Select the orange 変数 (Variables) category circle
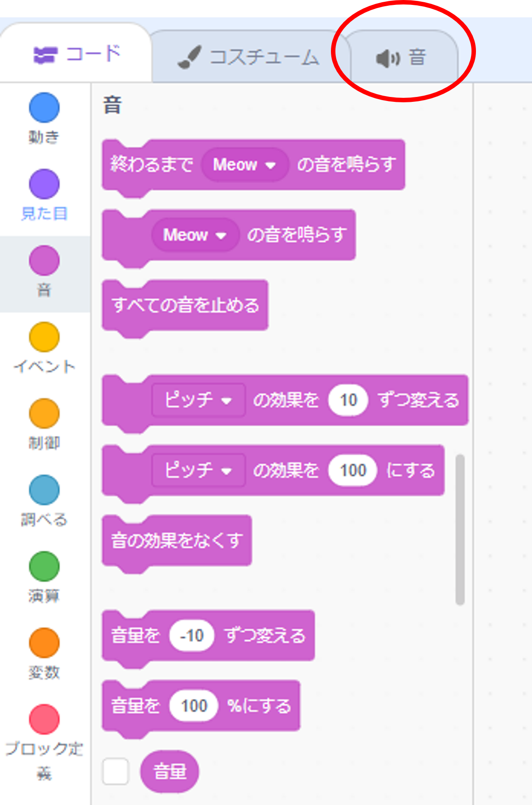 click(44, 643)
